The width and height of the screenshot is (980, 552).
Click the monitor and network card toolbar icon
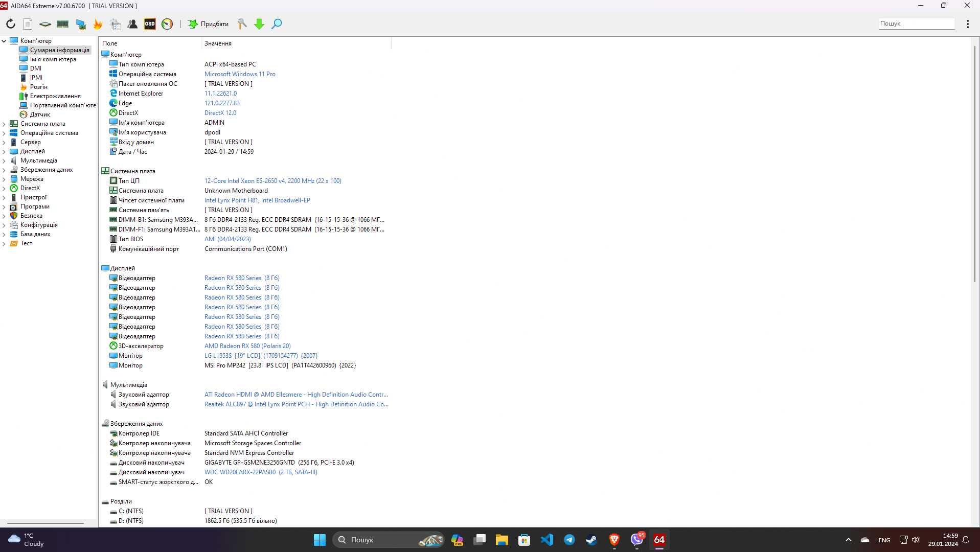(x=80, y=24)
